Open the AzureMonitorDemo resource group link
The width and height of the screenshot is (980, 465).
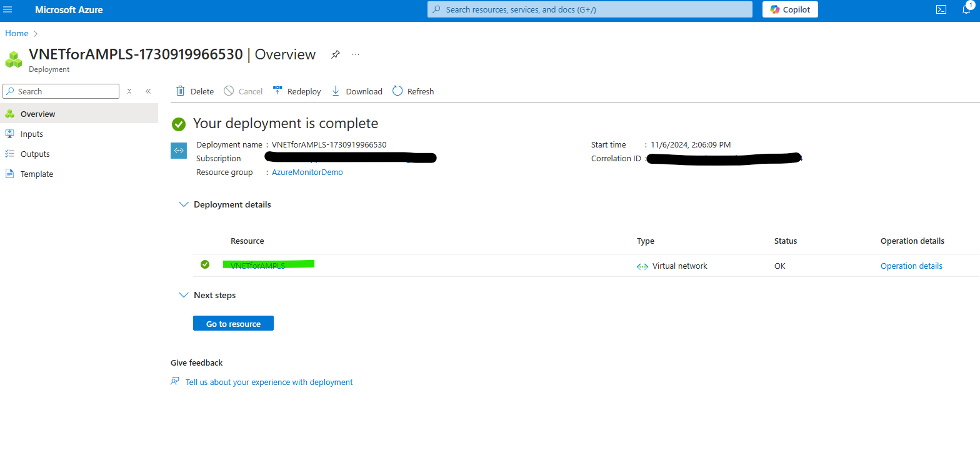point(307,172)
